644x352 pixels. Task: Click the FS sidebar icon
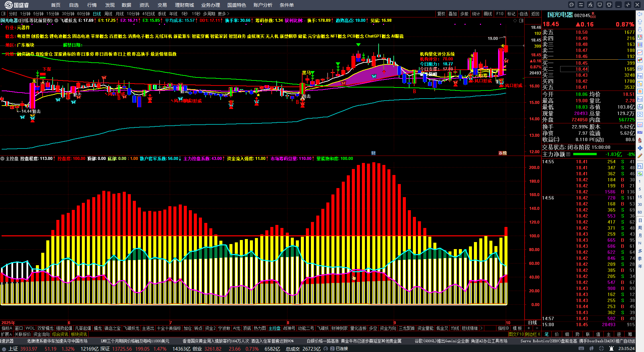tap(640, 166)
